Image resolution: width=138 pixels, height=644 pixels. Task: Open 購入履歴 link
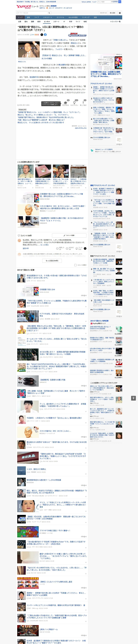tap(112, 13)
